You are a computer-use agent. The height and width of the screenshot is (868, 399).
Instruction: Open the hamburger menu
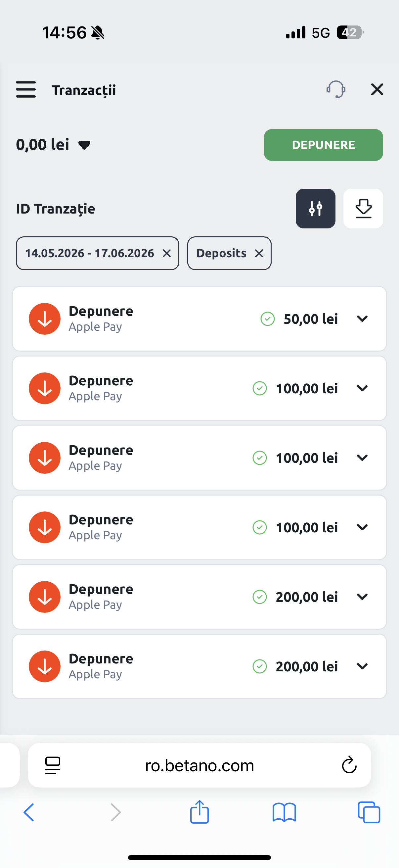pos(25,90)
